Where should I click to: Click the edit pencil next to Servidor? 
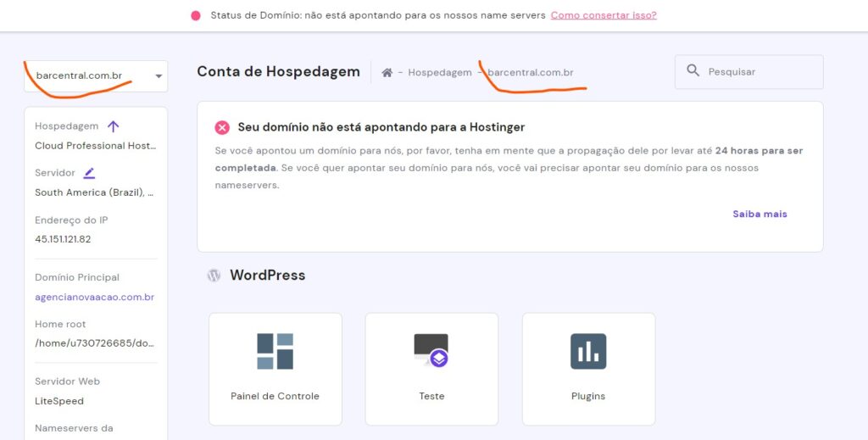click(x=89, y=173)
